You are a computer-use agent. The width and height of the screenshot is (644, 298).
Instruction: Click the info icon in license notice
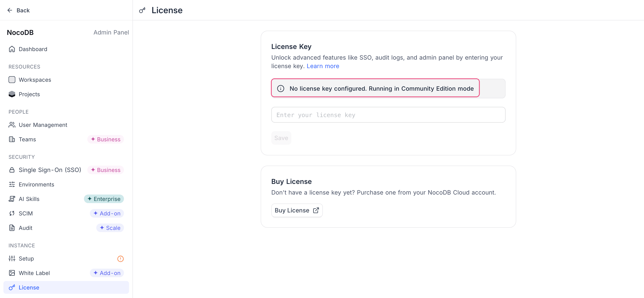tap(280, 88)
